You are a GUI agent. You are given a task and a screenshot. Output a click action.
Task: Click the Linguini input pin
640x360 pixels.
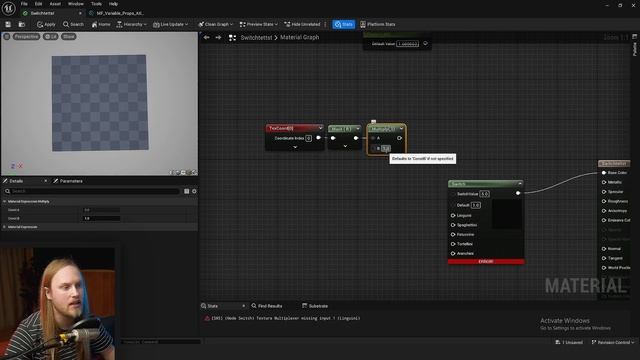point(453,216)
